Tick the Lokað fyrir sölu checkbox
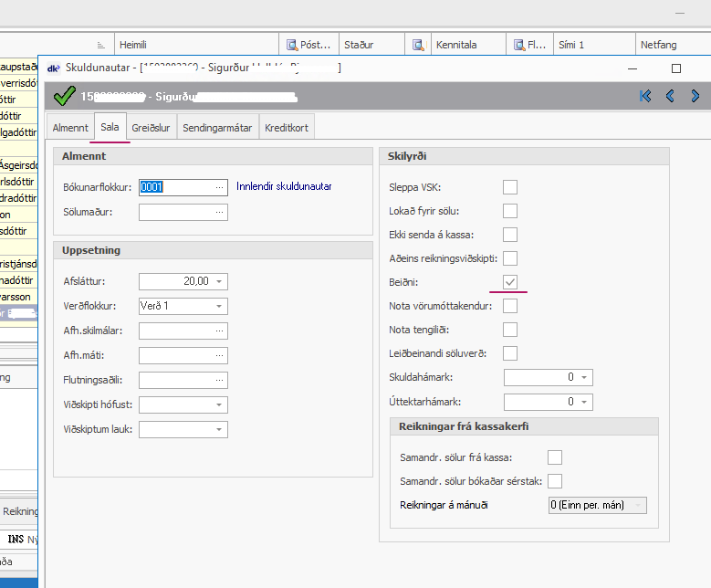This screenshot has width=711, height=588. [510, 211]
